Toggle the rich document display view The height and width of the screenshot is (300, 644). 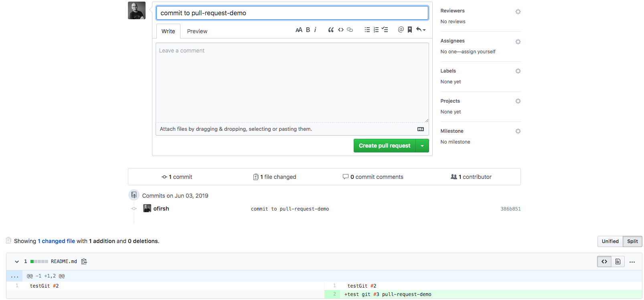tap(618, 262)
